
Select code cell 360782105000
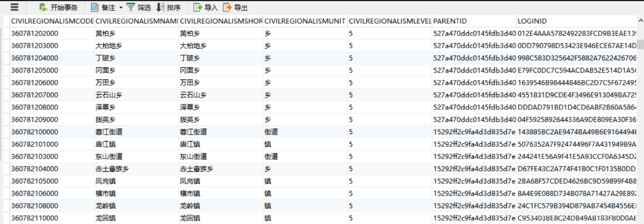tap(52, 181)
